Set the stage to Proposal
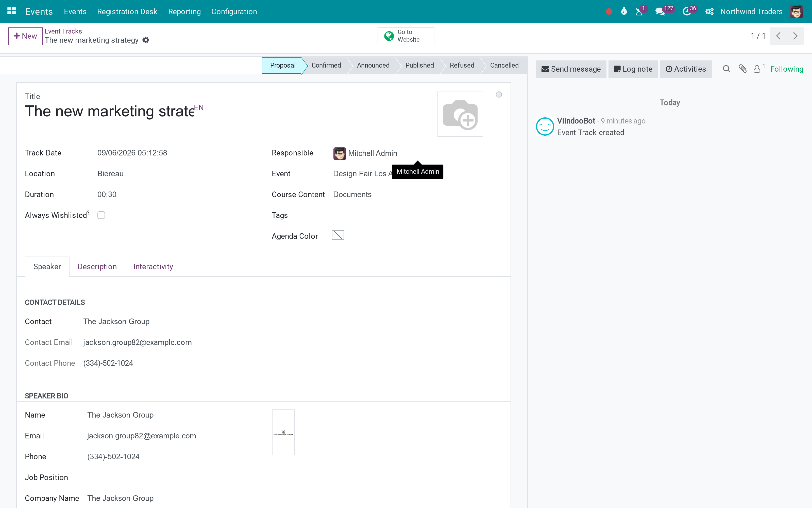812x508 pixels. (x=282, y=65)
